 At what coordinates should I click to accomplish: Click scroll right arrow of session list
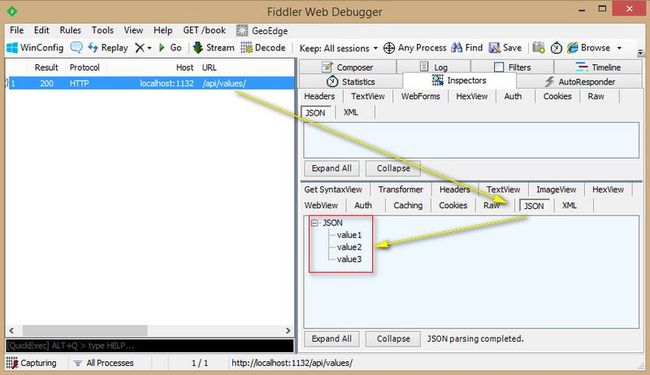click(x=288, y=331)
